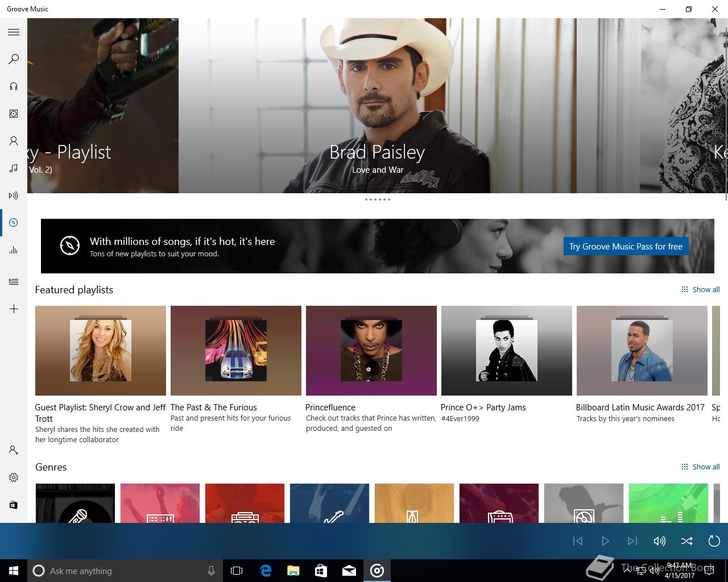
Task: Open the Princefluence playlist cover
Action: click(371, 351)
